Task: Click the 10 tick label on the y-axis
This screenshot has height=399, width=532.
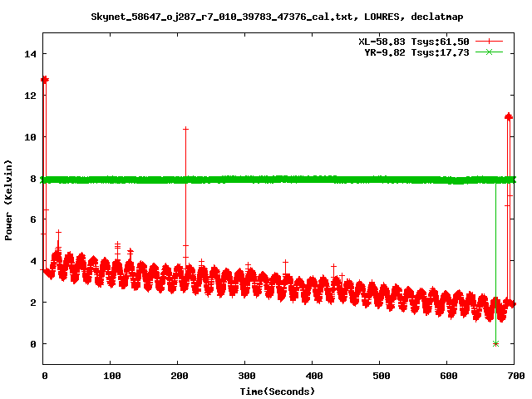Action: tap(31, 137)
